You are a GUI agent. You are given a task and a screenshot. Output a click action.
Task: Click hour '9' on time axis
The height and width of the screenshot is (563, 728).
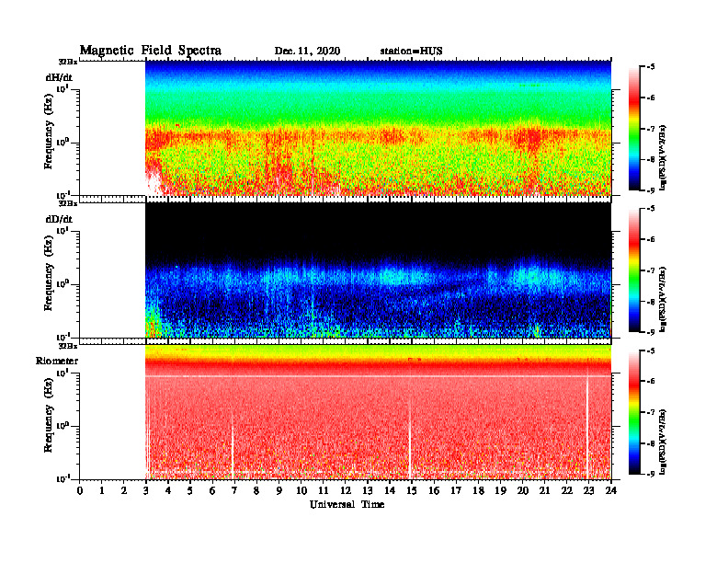[x=279, y=491]
